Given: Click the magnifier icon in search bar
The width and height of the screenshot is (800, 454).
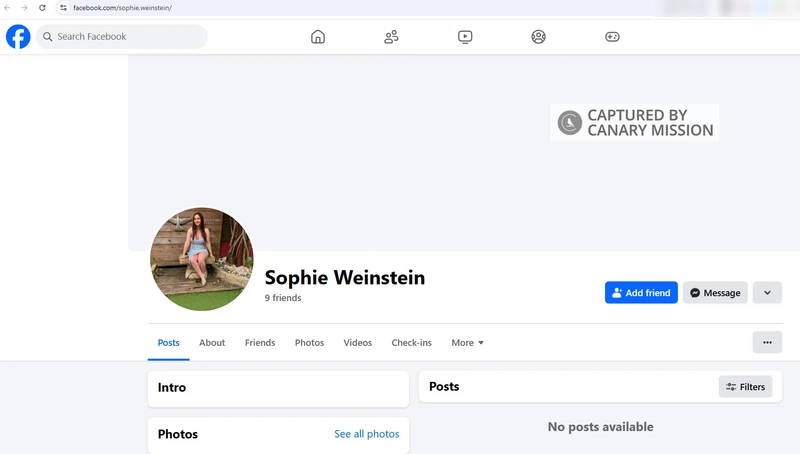Looking at the screenshot, I should (47, 37).
